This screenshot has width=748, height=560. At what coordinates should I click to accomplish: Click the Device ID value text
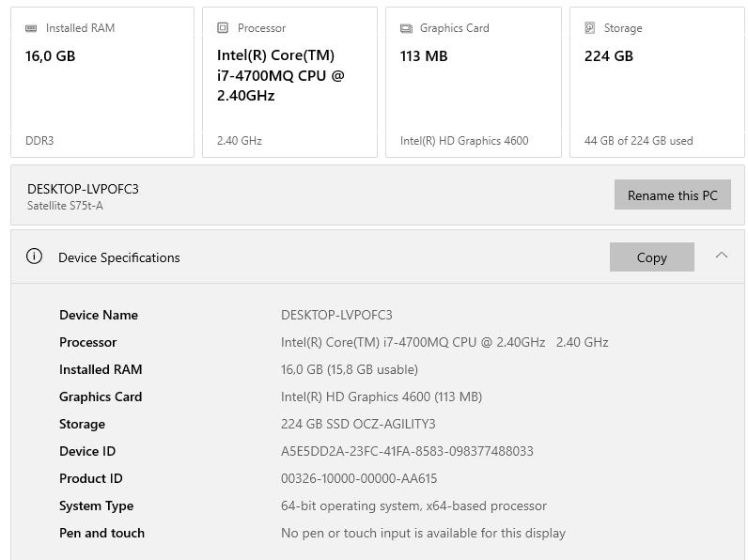[x=407, y=451]
